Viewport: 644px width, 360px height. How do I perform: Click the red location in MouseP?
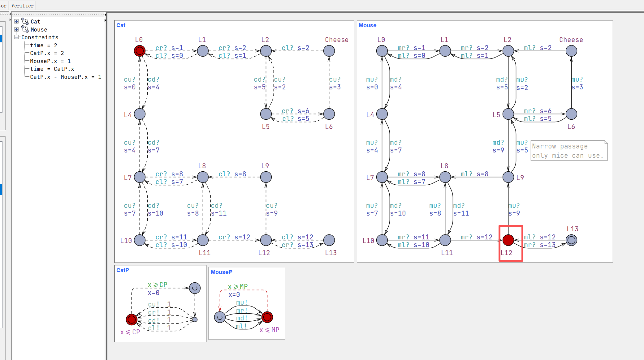pos(267,317)
